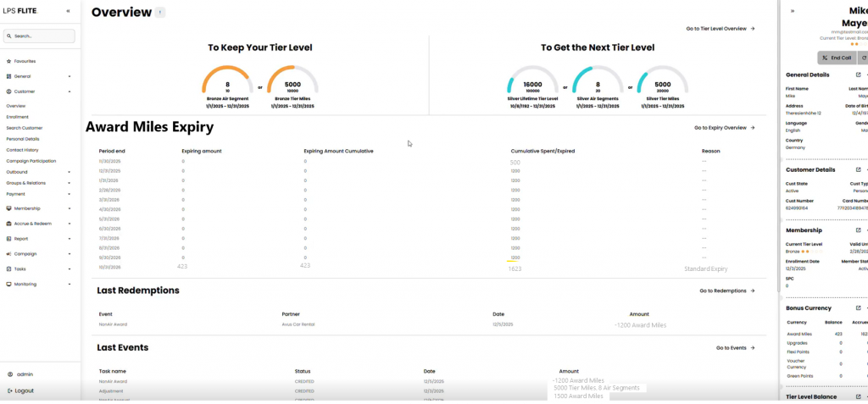The width and height of the screenshot is (868, 404).
Task: Open Campaign Participation menu item
Action: tap(31, 160)
